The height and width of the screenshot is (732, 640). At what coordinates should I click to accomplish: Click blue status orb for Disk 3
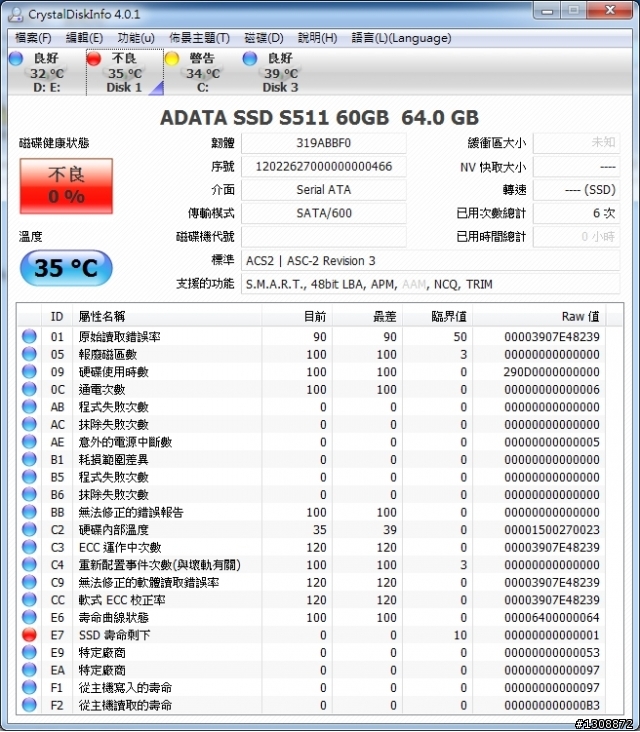click(250, 58)
